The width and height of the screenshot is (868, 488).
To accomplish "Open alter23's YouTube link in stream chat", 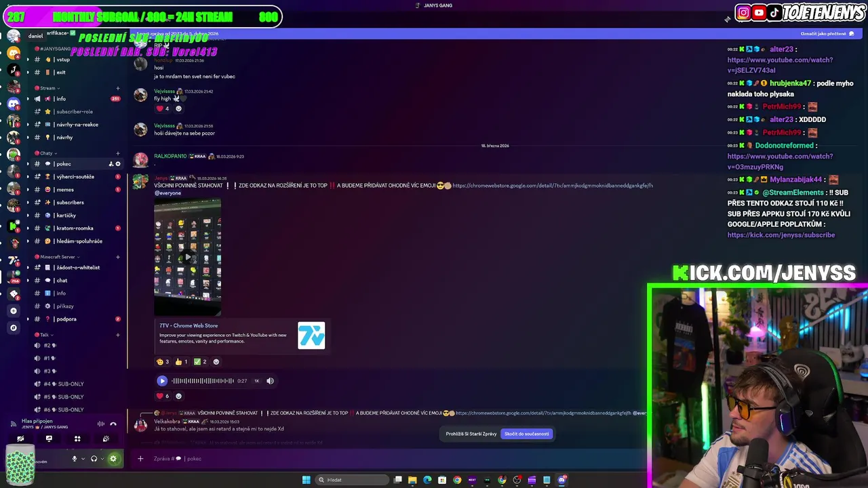I will [x=780, y=65].
